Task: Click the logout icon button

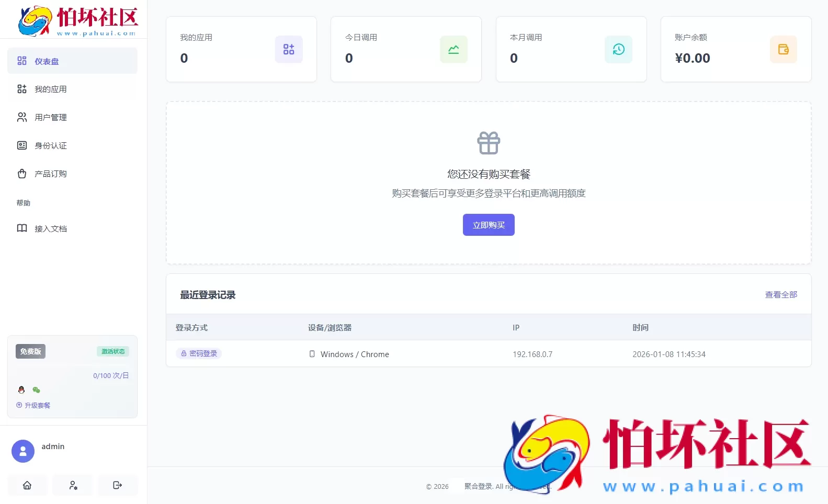Action: click(x=118, y=485)
